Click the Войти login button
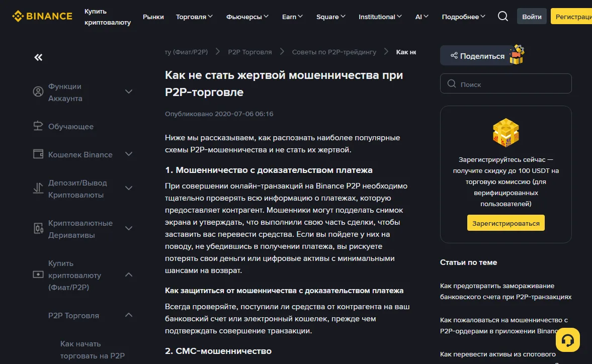 pos(532,16)
